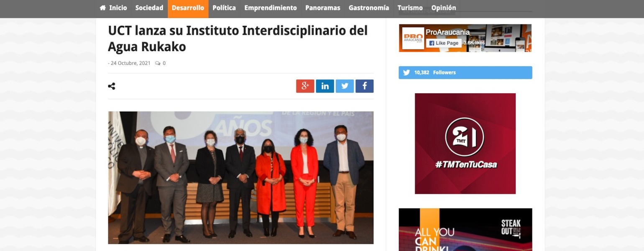Click the TMT 21 #TMTenTuCasa banner
This screenshot has width=644, height=251.
(x=465, y=143)
